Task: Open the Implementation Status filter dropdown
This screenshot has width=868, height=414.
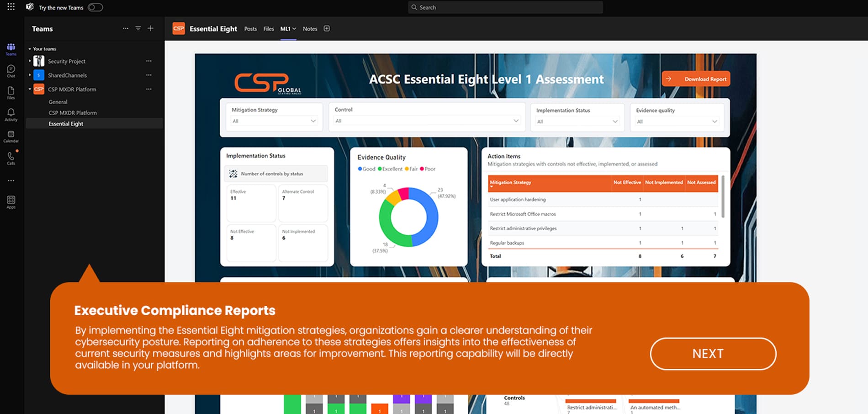Action: click(577, 122)
